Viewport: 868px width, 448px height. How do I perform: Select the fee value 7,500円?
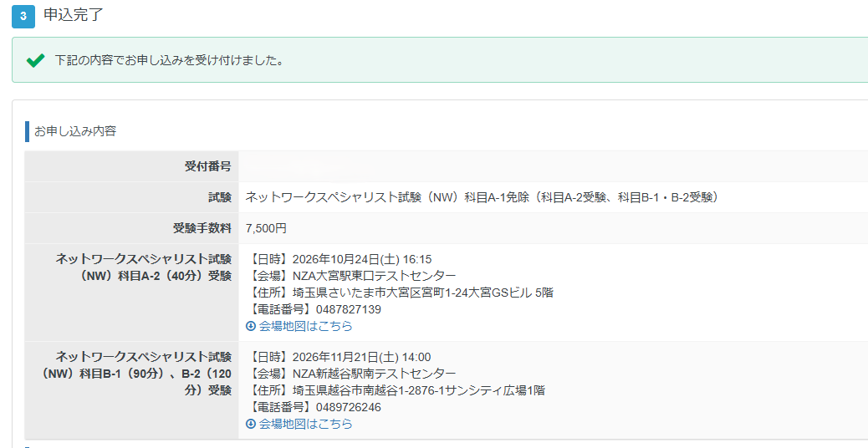[266, 228]
